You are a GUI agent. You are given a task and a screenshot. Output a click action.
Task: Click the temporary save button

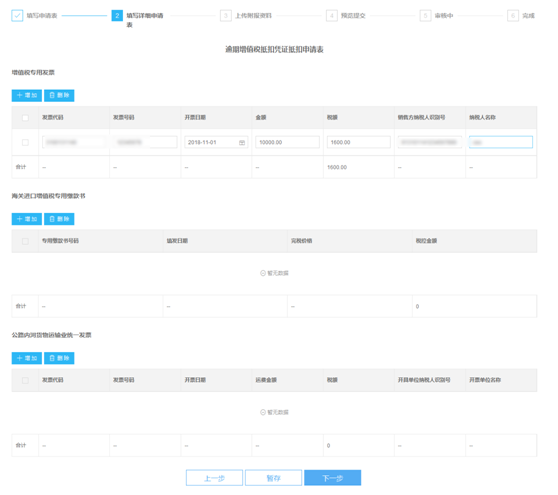(x=273, y=478)
